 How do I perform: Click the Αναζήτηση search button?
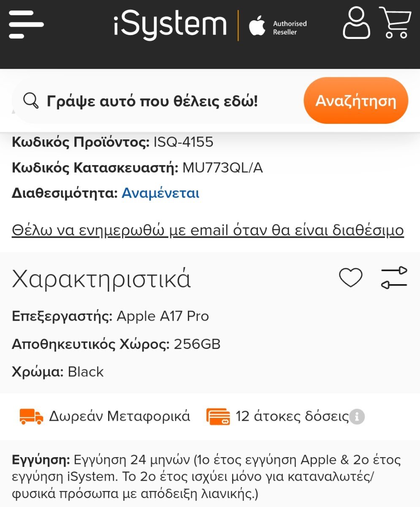356,101
